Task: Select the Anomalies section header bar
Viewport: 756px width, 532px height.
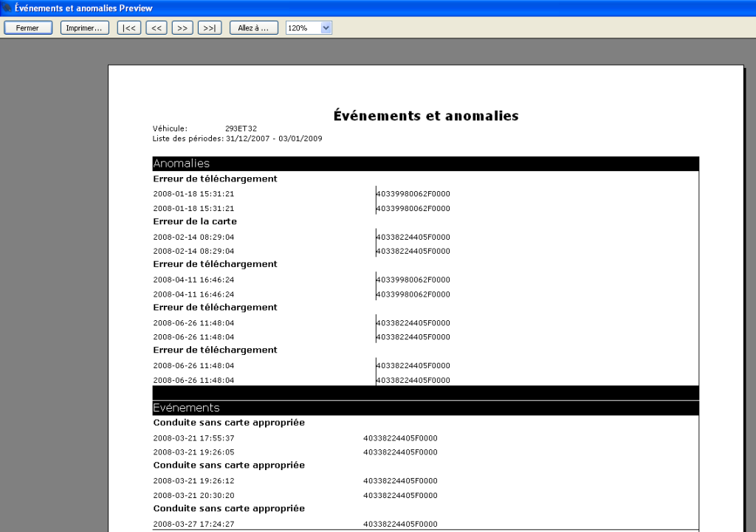Action: 425,164
